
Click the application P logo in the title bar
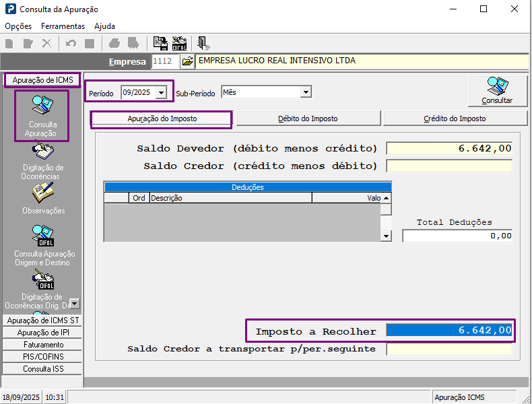click(x=11, y=9)
